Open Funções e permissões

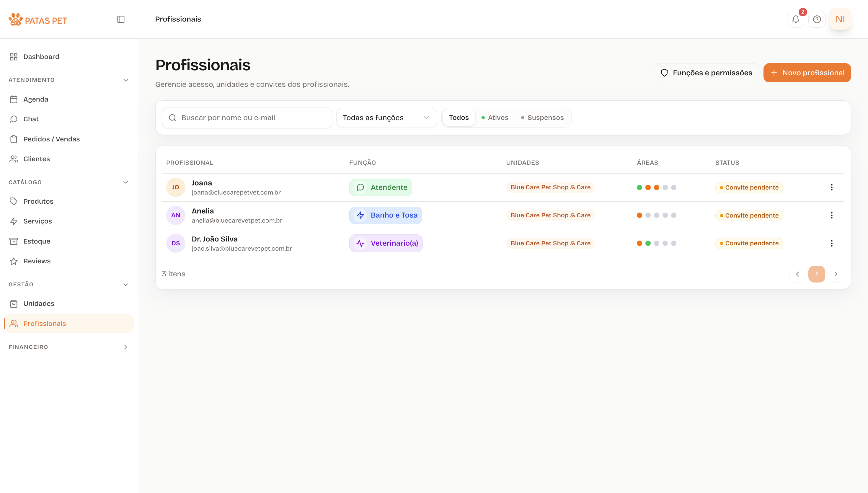(x=706, y=73)
